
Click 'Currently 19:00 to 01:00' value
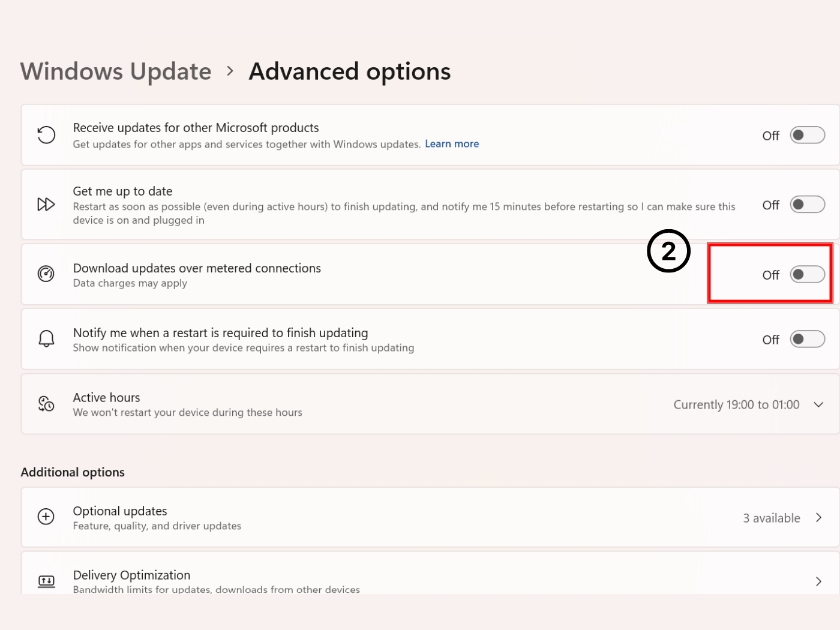pyautogui.click(x=736, y=405)
